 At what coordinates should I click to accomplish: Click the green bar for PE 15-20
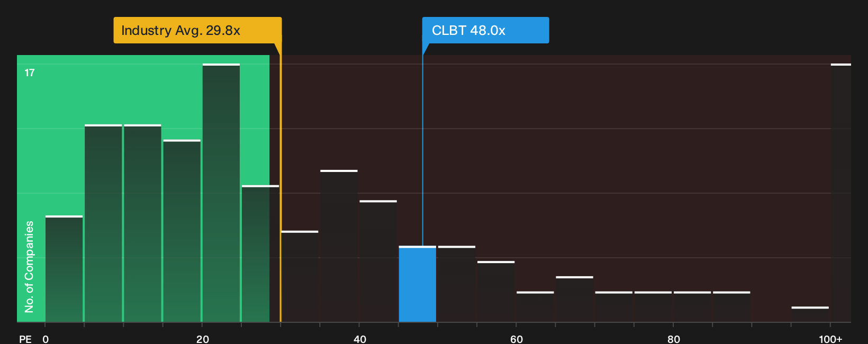[182, 231]
